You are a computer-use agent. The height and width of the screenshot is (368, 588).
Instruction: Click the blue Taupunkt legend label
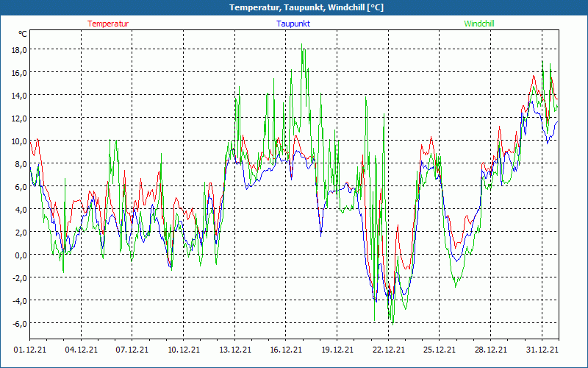point(293,24)
